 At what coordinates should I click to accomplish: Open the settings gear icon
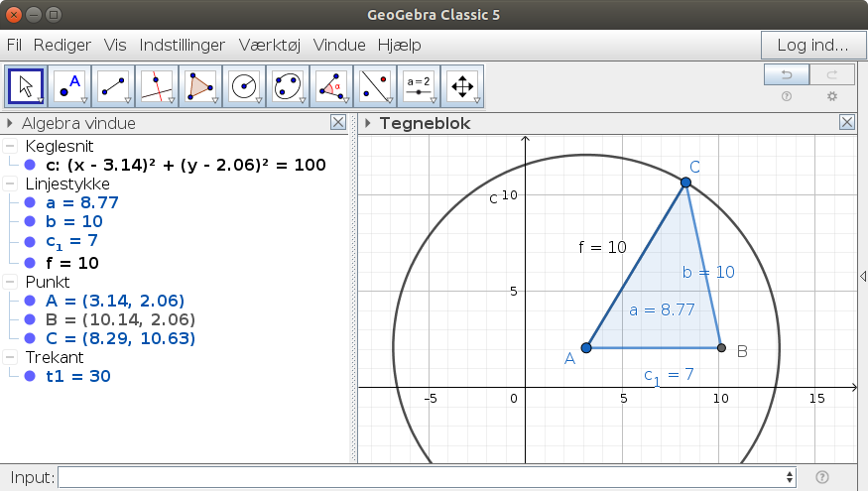coord(832,96)
